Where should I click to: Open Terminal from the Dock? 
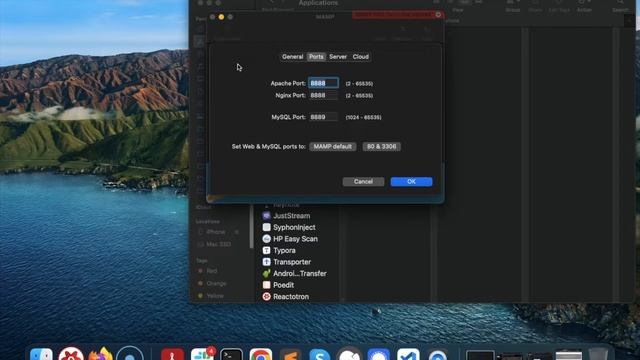pos(231,354)
